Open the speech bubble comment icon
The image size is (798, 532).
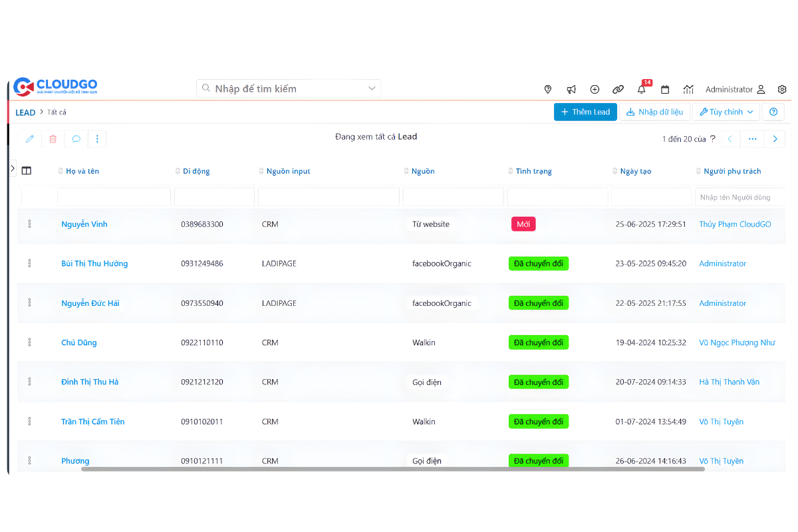(76, 139)
